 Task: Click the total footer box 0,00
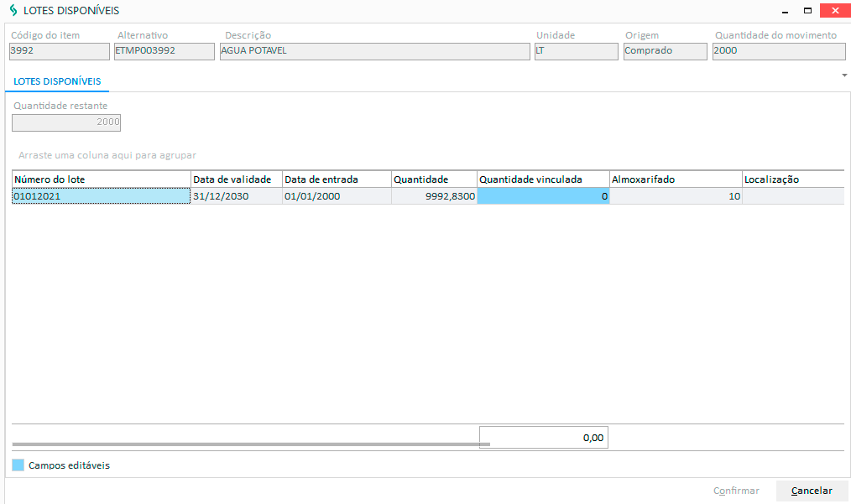(x=543, y=438)
